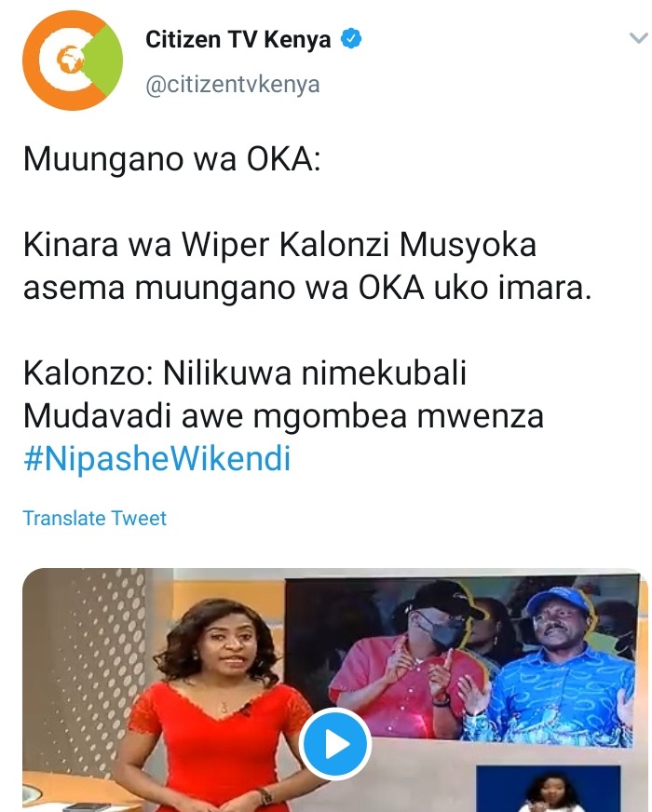
Task: Open the #NipasheWikendi hashtag
Action: 156,458
